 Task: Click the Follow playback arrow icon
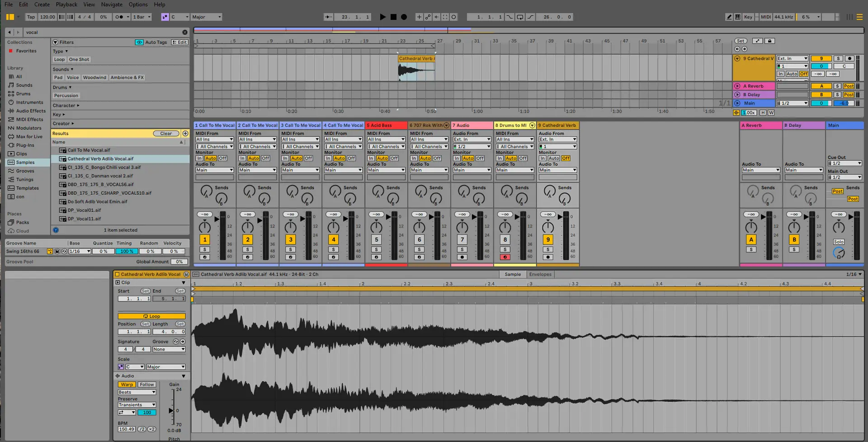pyautogui.click(x=328, y=17)
